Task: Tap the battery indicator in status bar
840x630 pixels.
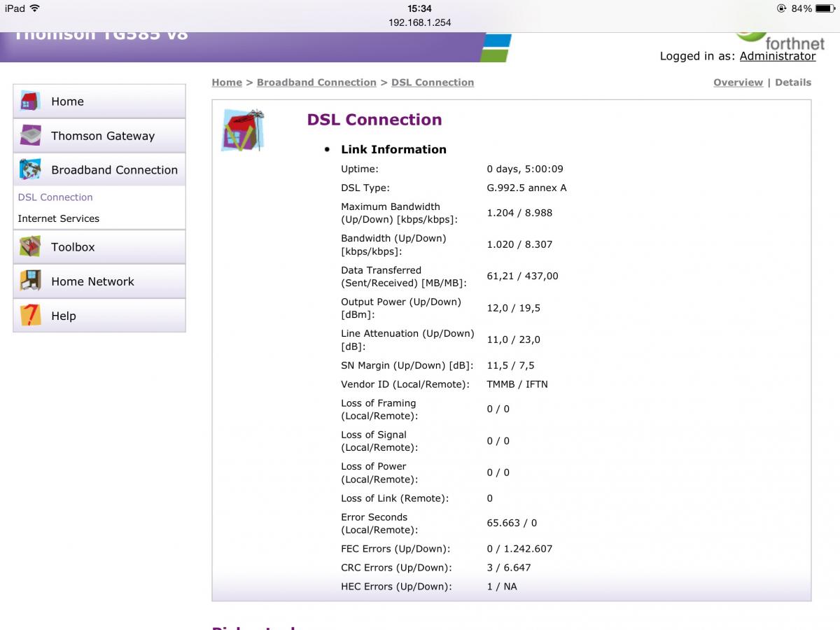Action: click(x=825, y=8)
